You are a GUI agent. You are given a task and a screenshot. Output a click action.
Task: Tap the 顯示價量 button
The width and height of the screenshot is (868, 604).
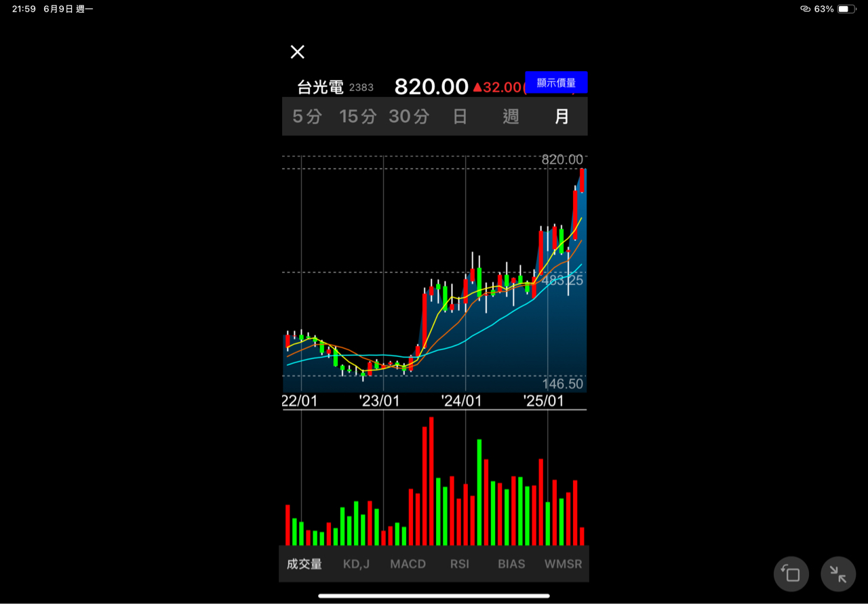pos(556,82)
